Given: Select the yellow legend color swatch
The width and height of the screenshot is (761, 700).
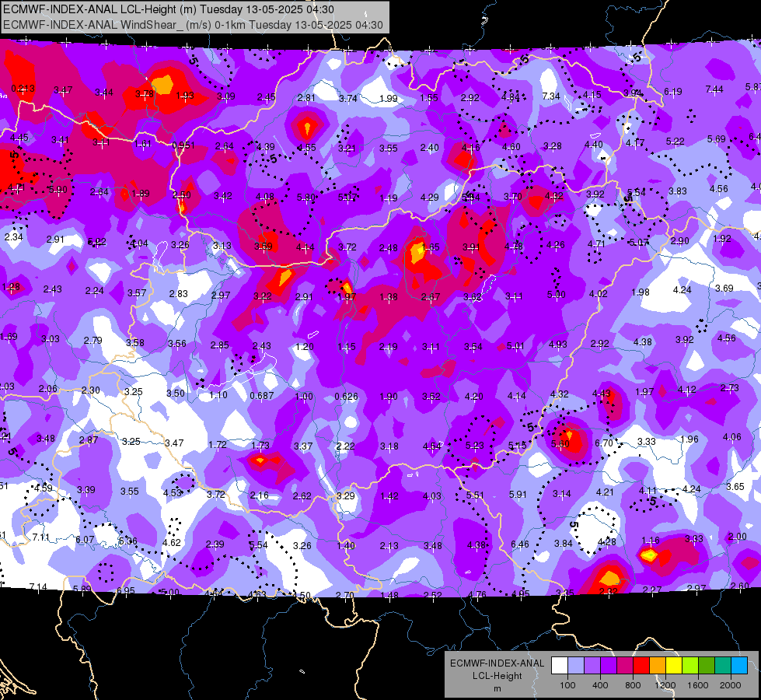Looking at the screenshot, I should 674,666.
